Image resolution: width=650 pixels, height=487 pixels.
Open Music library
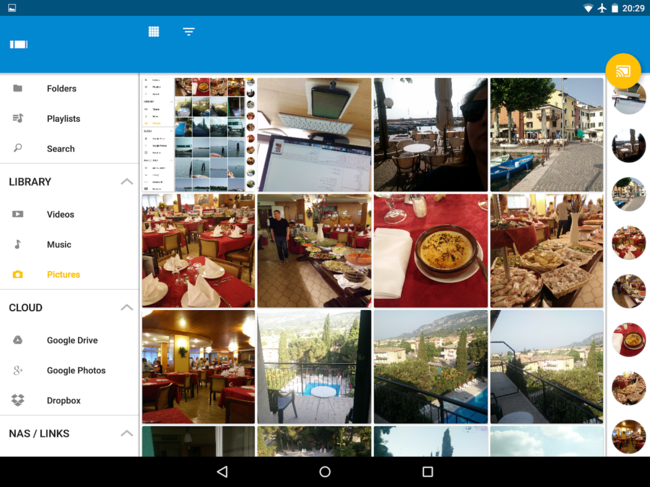(69, 245)
